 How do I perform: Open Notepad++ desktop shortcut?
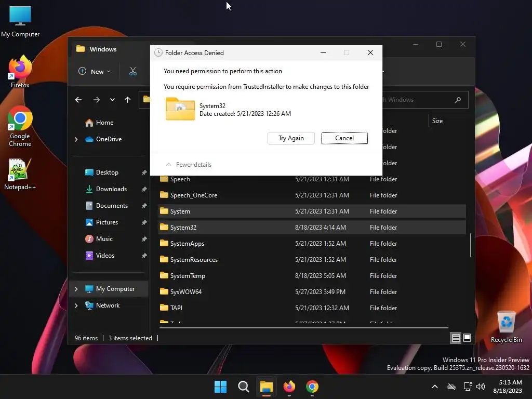pos(20,175)
